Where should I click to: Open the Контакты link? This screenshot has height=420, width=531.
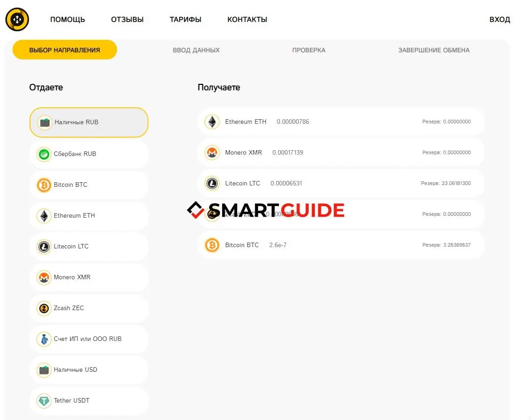pos(247,20)
